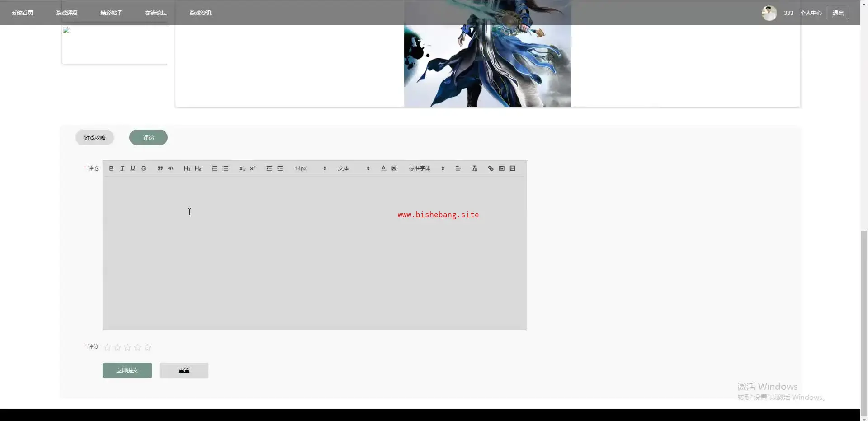Open the 标准字体 font family dropdown
868x421 pixels.
(x=427, y=168)
